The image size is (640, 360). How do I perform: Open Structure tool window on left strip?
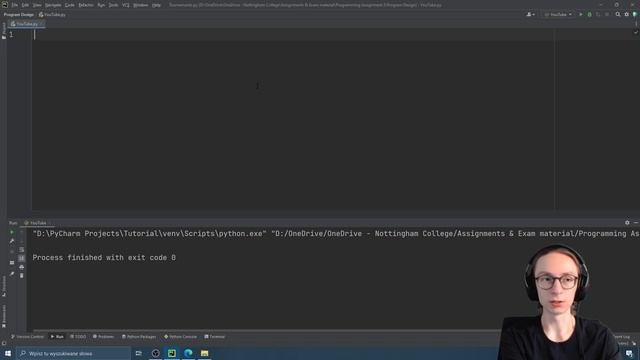[x=4, y=286]
